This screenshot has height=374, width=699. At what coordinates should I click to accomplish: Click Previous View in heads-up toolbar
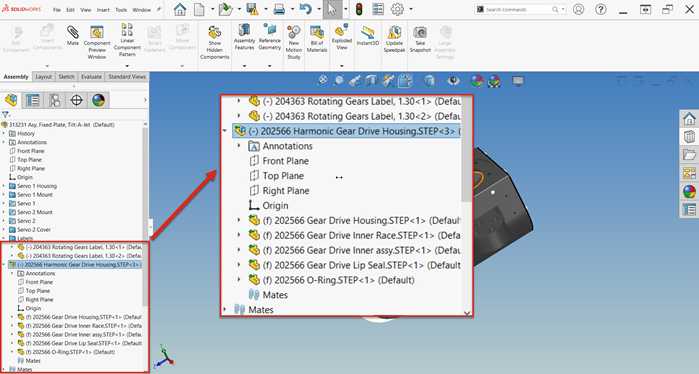coord(355,81)
